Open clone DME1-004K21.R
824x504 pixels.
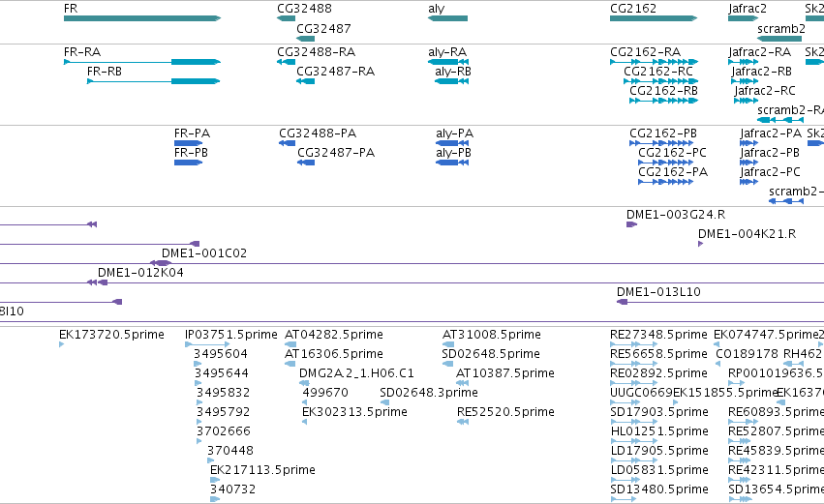coord(747,234)
